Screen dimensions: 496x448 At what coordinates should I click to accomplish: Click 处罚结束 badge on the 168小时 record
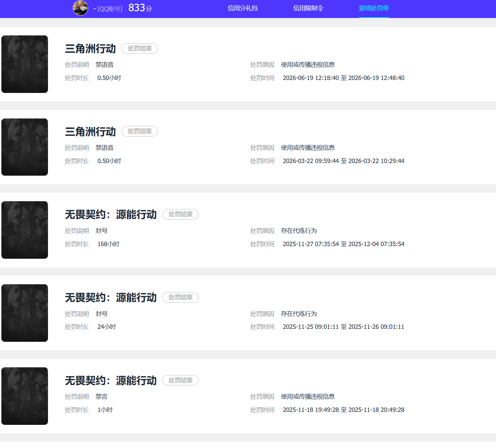180,214
